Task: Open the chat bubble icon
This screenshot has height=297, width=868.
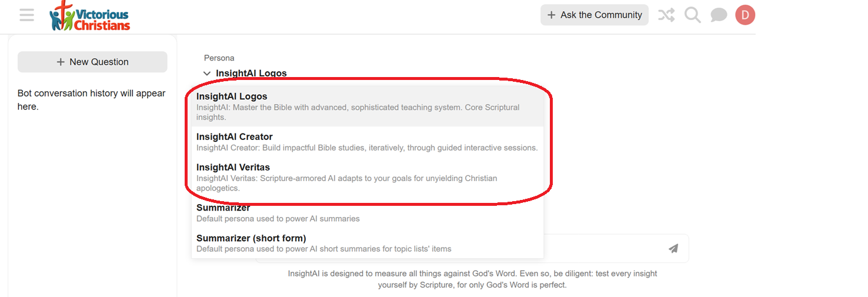Action: point(719,15)
